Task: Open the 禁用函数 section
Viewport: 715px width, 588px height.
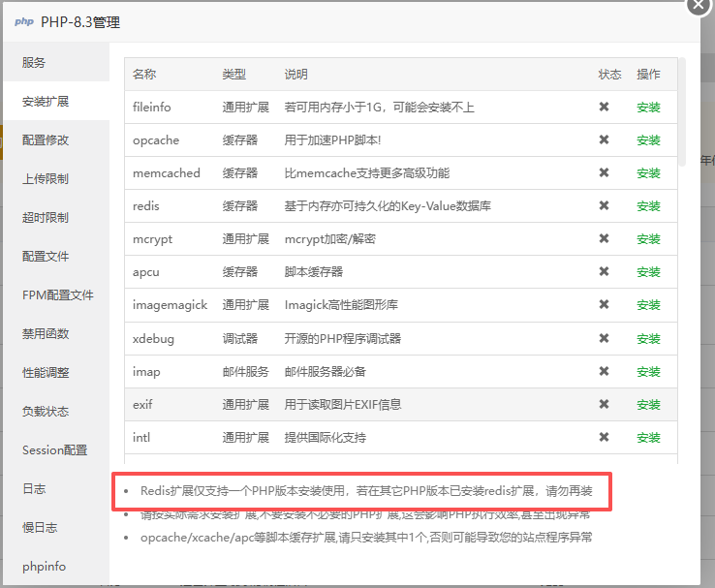Action: [x=46, y=333]
